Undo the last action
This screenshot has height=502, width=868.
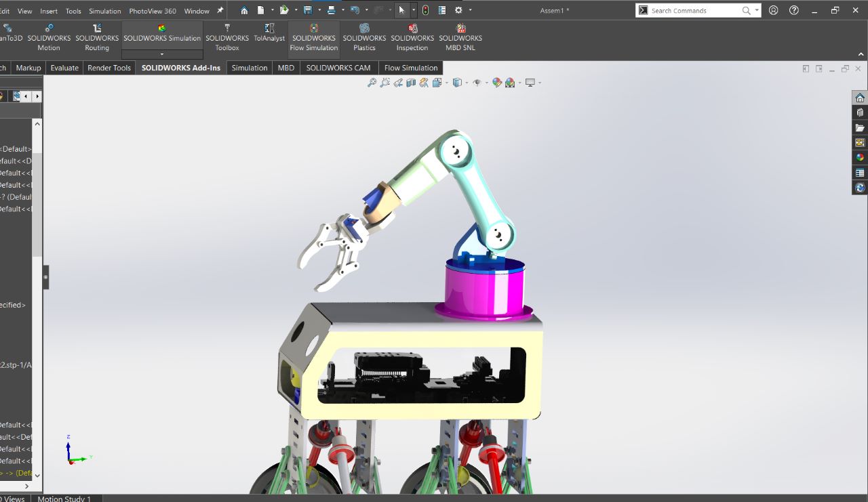pos(355,10)
